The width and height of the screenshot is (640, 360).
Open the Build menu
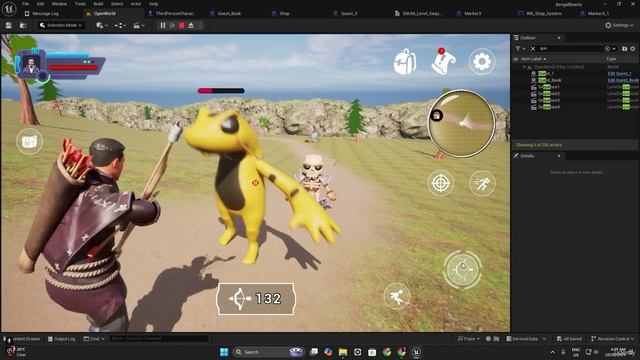tap(98, 4)
